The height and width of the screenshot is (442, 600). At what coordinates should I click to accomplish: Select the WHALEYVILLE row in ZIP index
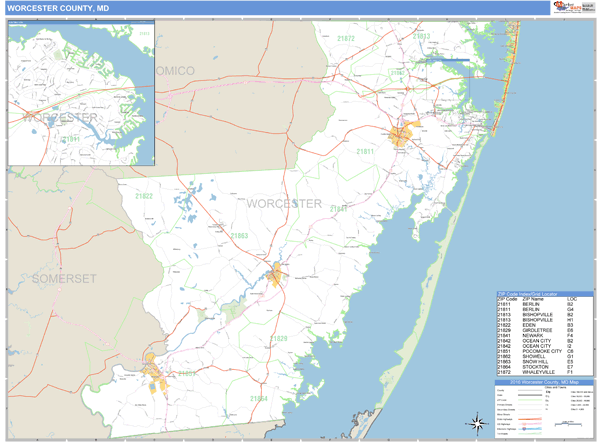pos(545,372)
